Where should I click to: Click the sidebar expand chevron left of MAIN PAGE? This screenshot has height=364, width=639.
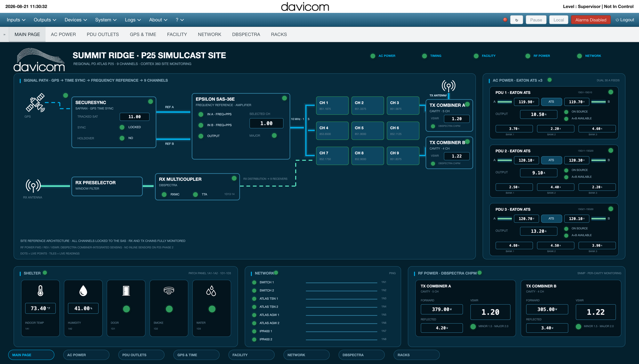point(4,35)
